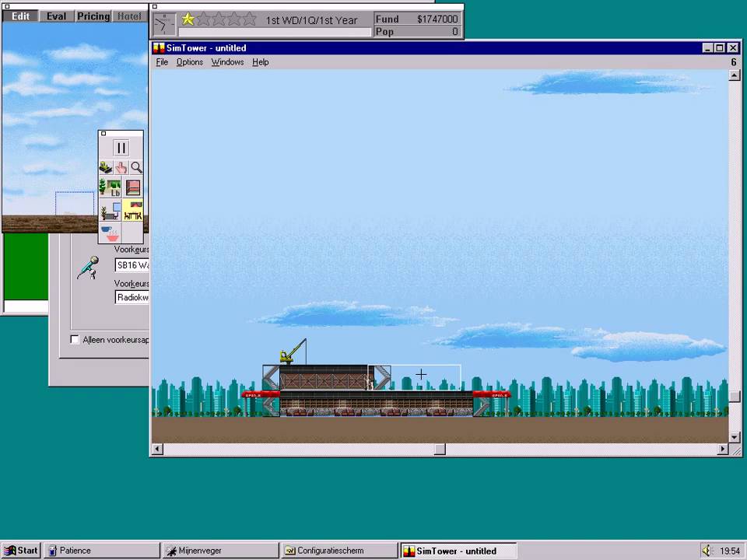The width and height of the screenshot is (747, 560).
Task: Switch to the Edit tab in map window
Action: pos(20,16)
